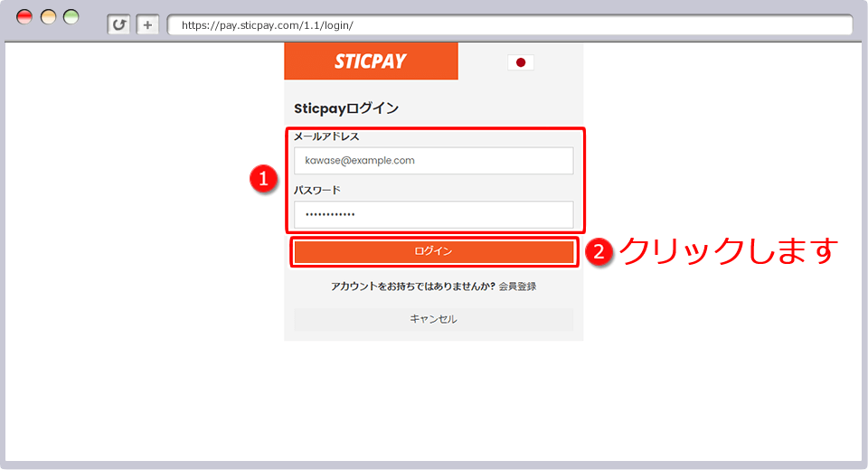Open a new tab with plus button
Viewport: 868px width, 470px height.
[147, 24]
